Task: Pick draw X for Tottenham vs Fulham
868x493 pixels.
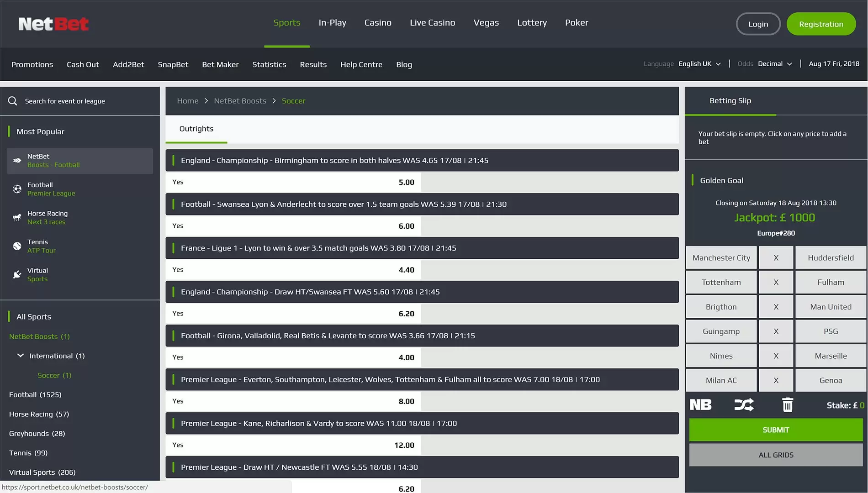Action: click(x=776, y=282)
